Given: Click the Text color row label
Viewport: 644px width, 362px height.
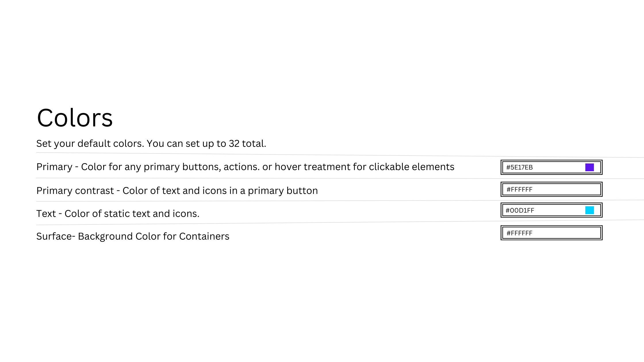Looking at the screenshot, I should 118,213.
